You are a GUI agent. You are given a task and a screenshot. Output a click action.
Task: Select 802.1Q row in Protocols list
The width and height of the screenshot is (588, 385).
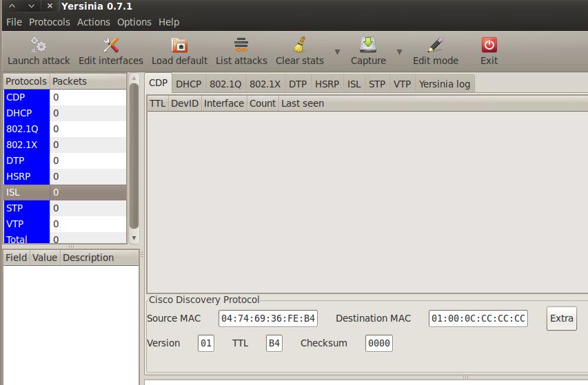coord(65,129)
